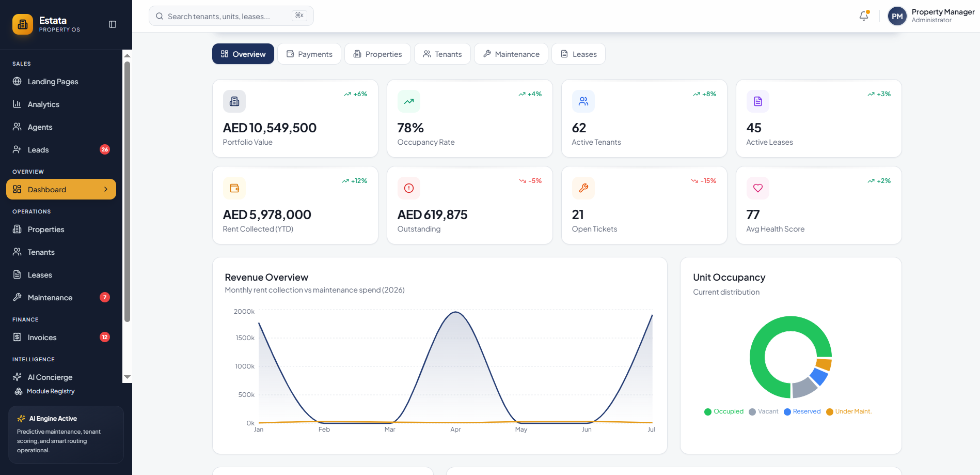The image size is (980, 475).
Task: Collapse sidebar with panel toggle icon
Action: coord(113,24)
